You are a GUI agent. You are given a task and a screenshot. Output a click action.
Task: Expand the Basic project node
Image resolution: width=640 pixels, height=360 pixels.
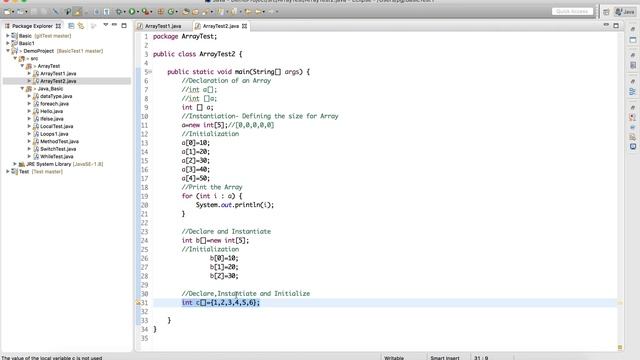(x=8, y=36)
